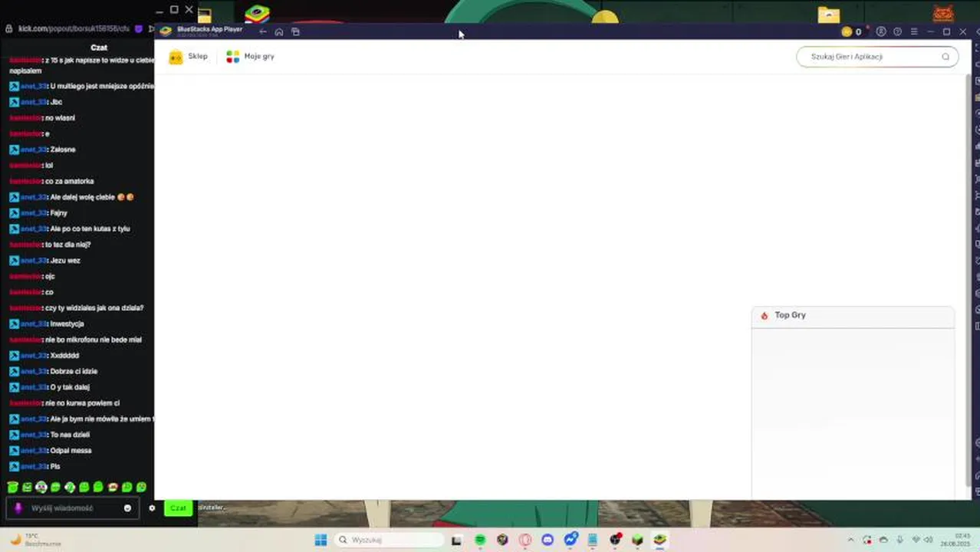
Task: Click the kick.com popout address bar
Action: tap(73, 28)
